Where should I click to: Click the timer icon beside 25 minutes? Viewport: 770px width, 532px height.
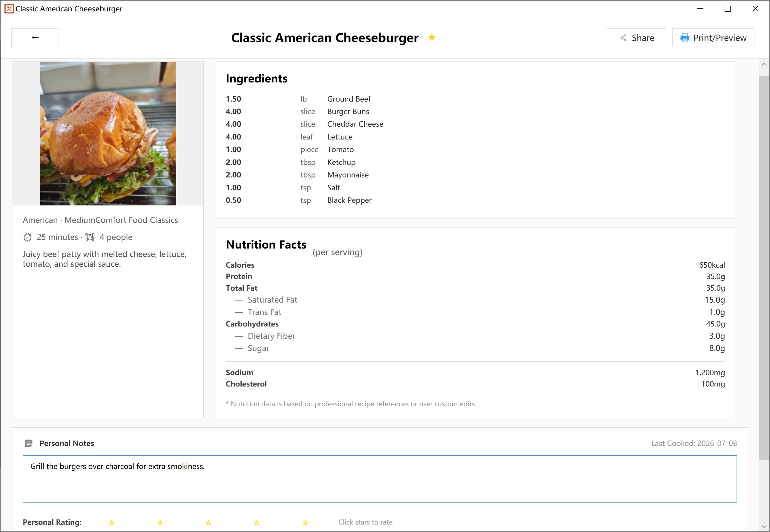coord(27,237)
